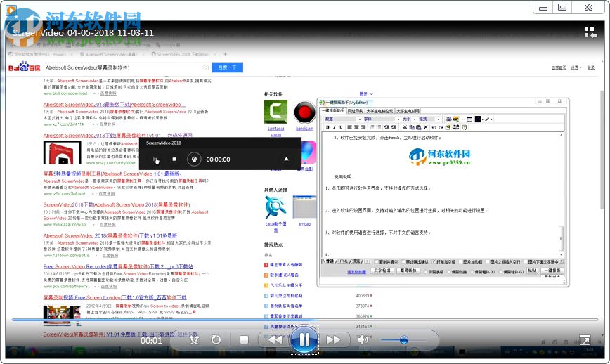Click the delete X icon in MyEditor
The image size is (610, 364).
(426, 127)
